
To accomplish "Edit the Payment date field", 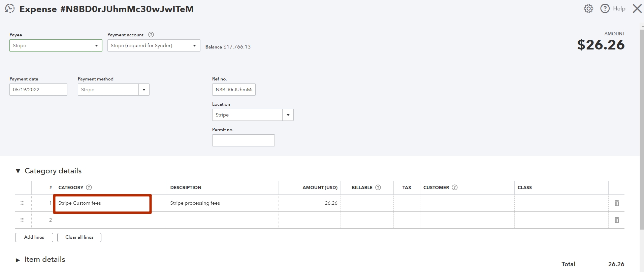I will click(38, 90).
